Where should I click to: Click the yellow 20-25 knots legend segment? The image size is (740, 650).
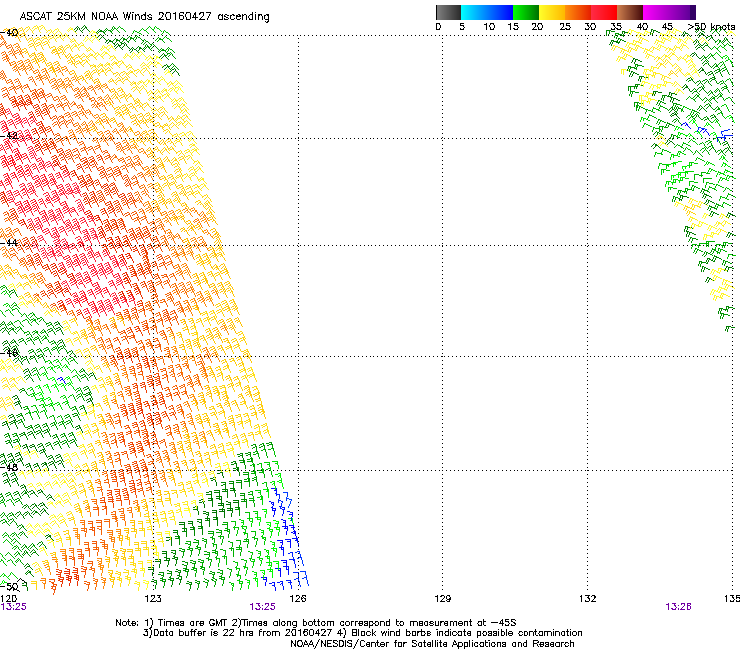[552, 12]
